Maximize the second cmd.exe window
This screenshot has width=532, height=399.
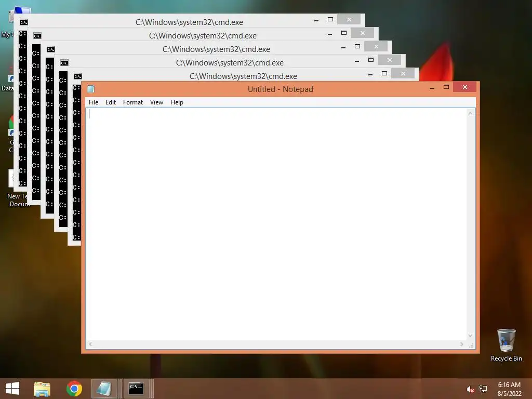[x=344, y=33]
